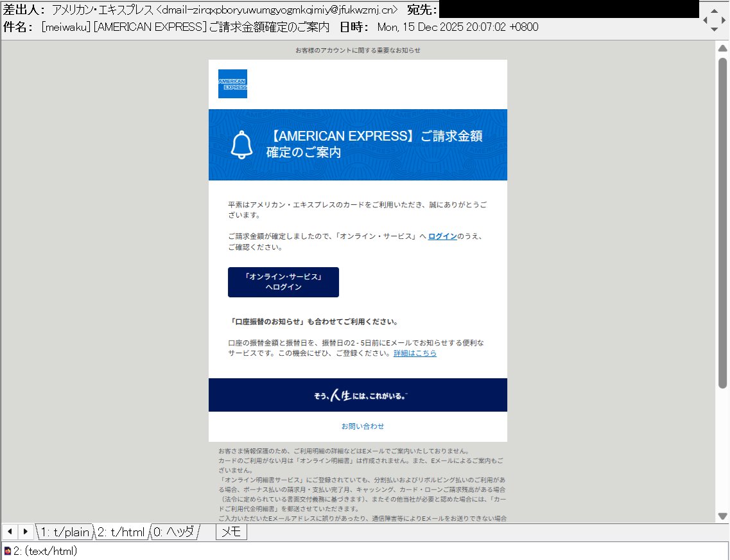Click the American Express logo in the email

click(x=232, y=83)
